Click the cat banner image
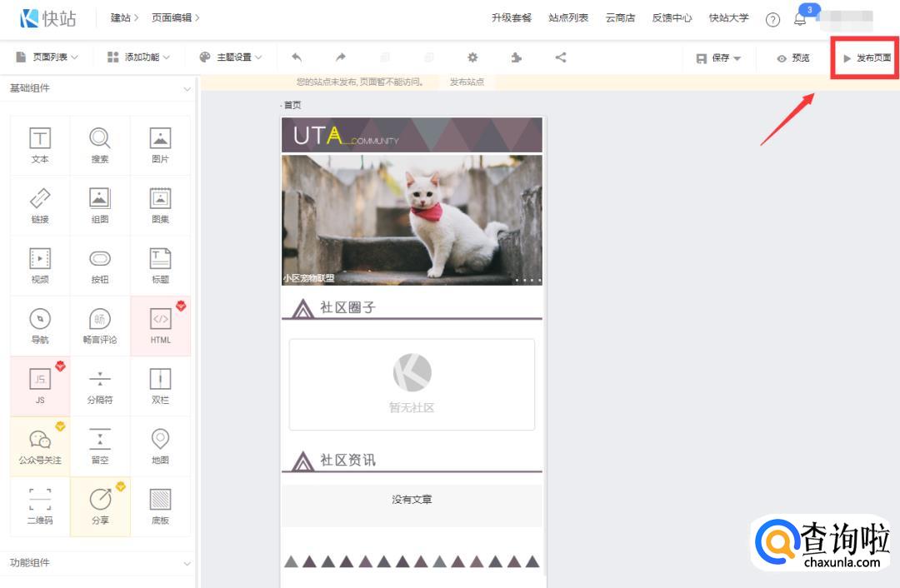This screenshot has height=588, width=900. [x=412, y=220]
